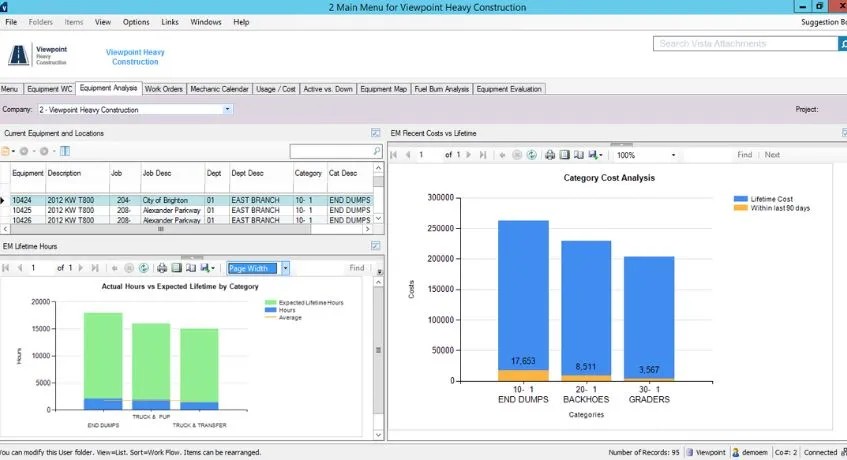Click the equipment grid search input box
The height and width of the screenshot is (460, 847).
[331, 151]
